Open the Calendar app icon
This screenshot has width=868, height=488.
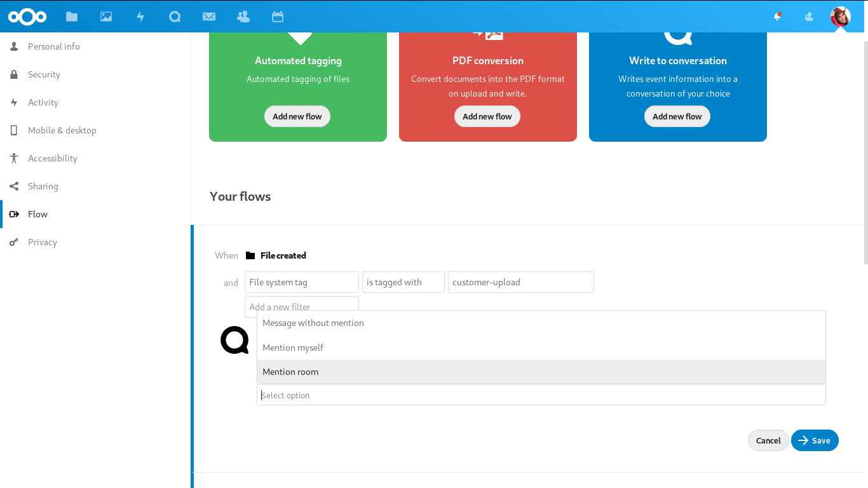click(278, 17)
